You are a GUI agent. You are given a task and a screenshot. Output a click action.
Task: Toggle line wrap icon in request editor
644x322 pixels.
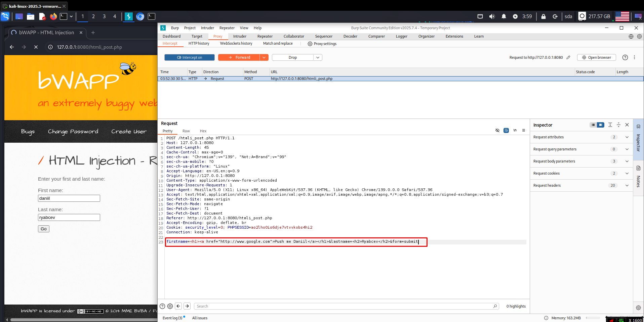[506, 130]
